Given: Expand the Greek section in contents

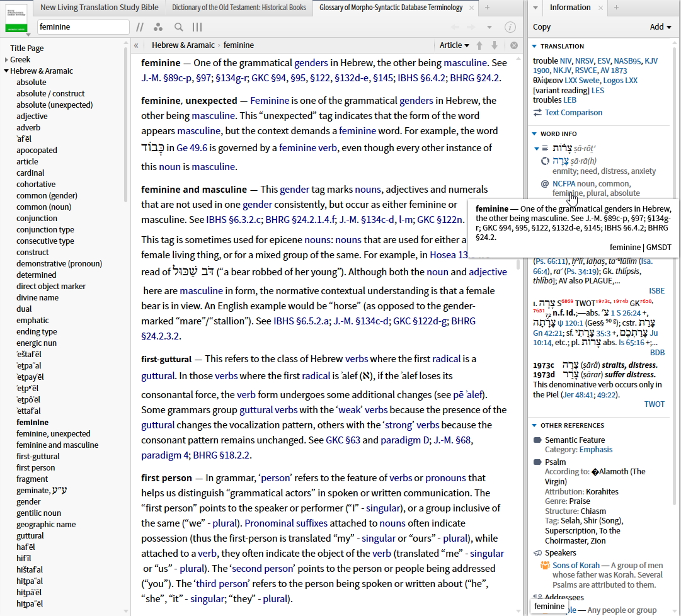Looking at the screenshot, I should click(6, 59).
